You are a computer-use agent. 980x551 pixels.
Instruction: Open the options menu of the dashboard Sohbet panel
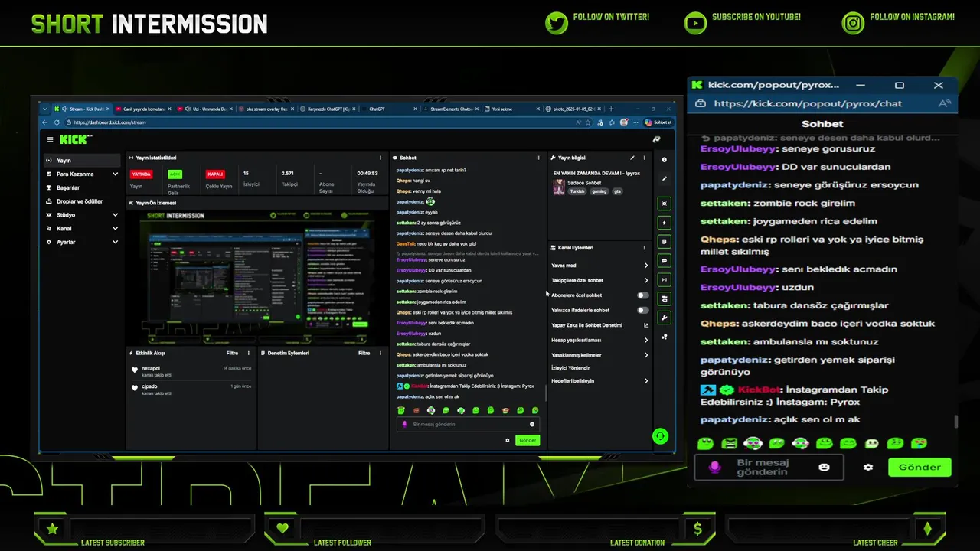(x=538, y=158)
